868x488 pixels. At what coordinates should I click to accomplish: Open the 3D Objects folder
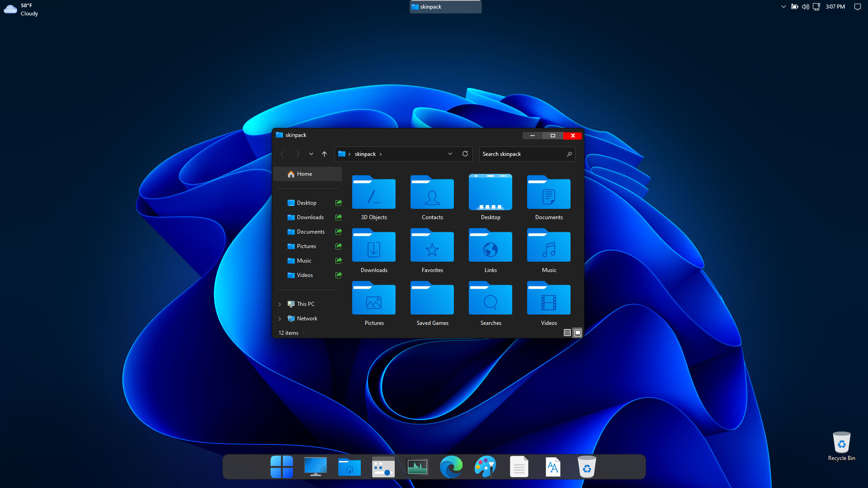(373, 194)
